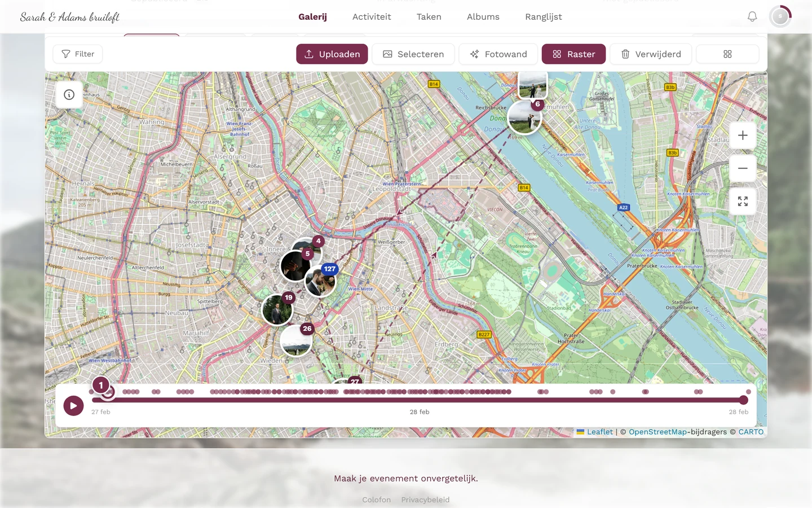Switch to Raster view
The width and height of the screenshot is (812, 508).
[x=573, y=54]
